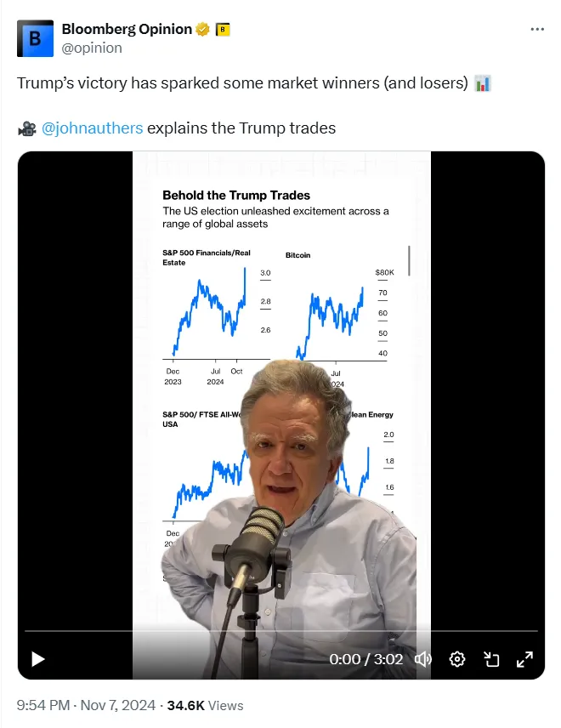Expand the video to fullscreen
The height and width of the screenshot is (728, 561).
pyautogui.click(x=524, y=658)
